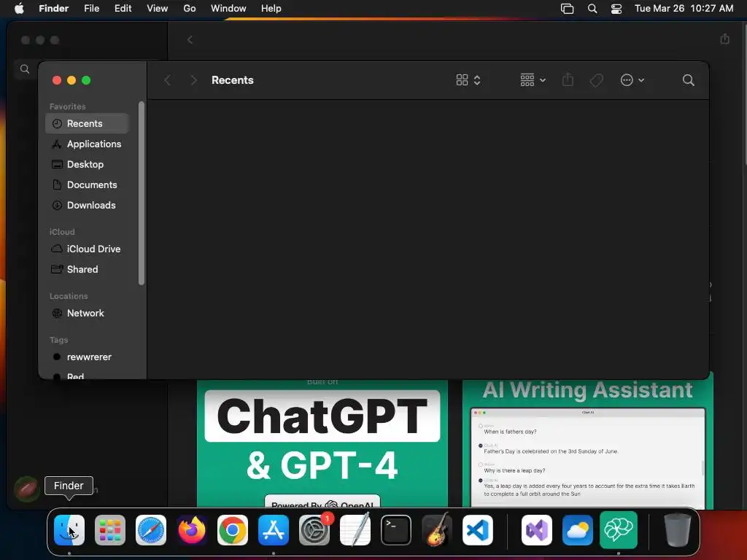Launch Firefox from the Dock

[192, 530]
